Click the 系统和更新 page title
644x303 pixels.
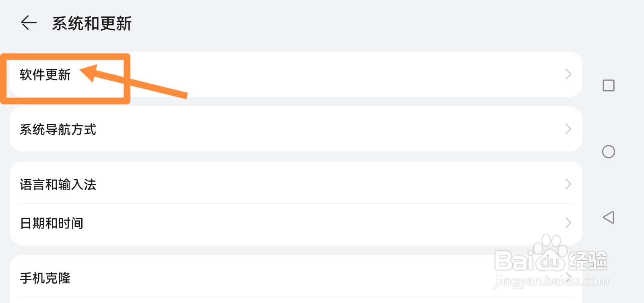pyautogui.click(x=92, y=23)
